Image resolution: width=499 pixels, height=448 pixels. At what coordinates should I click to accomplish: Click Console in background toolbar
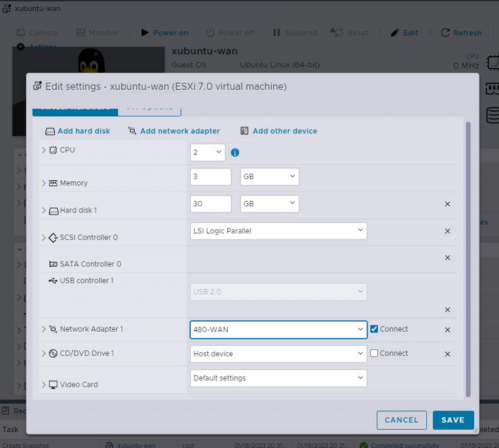point(37,33)
